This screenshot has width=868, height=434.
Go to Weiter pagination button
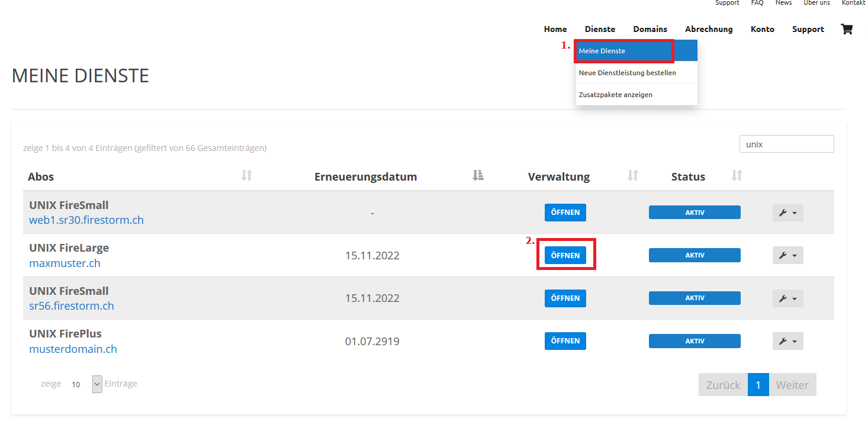pyautogui.click(x=792, y=385)
